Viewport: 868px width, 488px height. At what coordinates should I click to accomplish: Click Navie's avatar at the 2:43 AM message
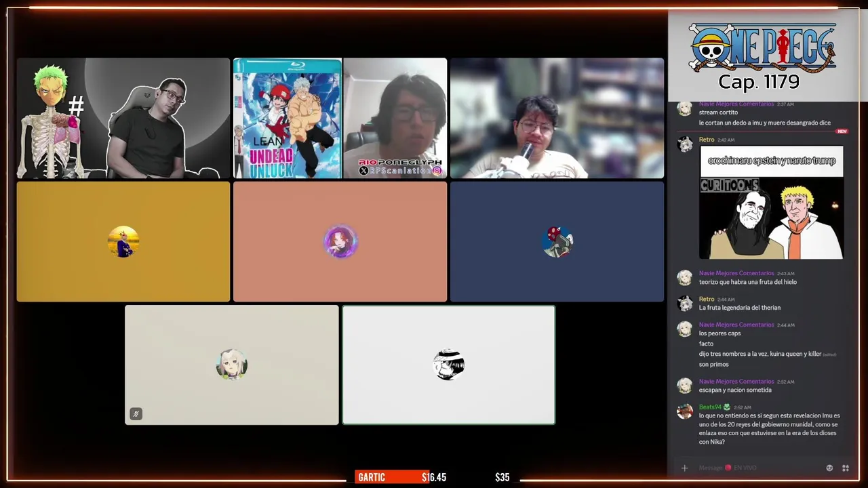(x=685, y=277)
